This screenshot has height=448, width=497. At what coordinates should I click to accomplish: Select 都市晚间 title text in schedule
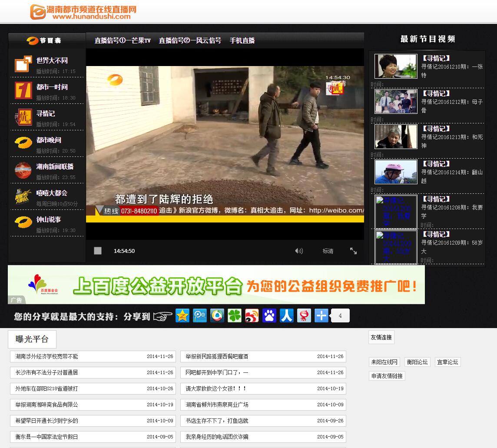[49, 140]
